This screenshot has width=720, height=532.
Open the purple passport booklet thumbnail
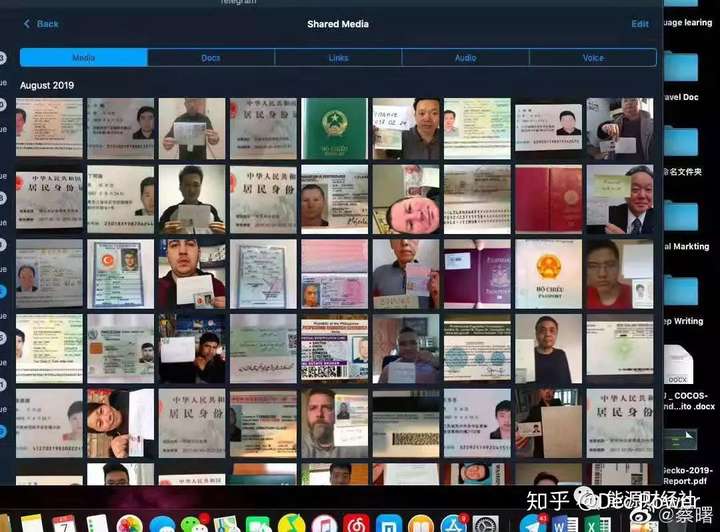pyautogui.click(x=477, y=274)
